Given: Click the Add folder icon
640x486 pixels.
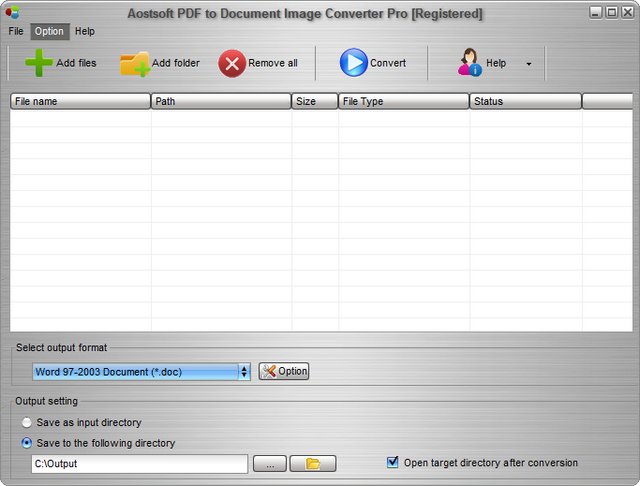Looking at the screenshot, I should click(134, 64).
